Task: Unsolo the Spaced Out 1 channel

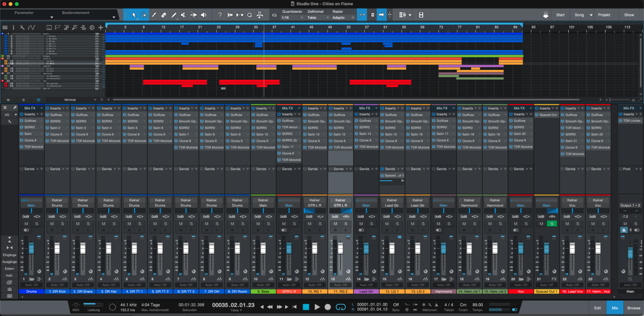Action: [552, 223]
